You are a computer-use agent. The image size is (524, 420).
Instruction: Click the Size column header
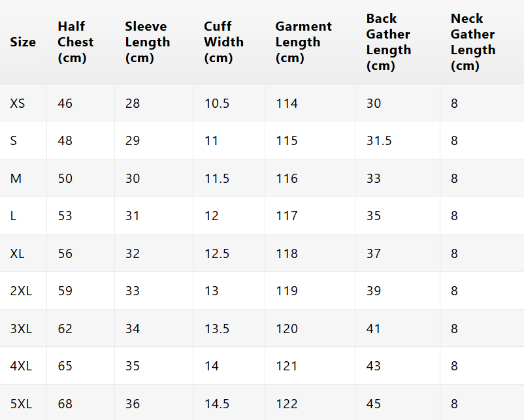(23, 42)
